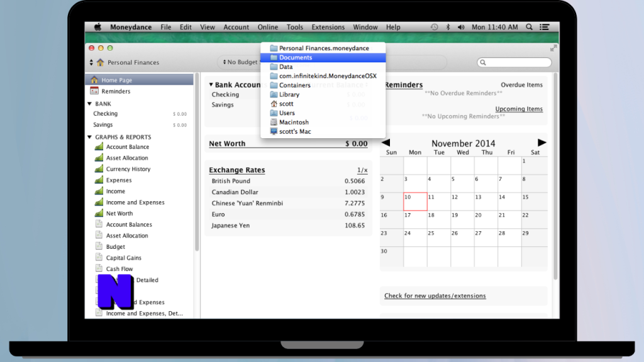Open the Income graph icon
Viewport: 644px width, 362px height.
[99, 191]
